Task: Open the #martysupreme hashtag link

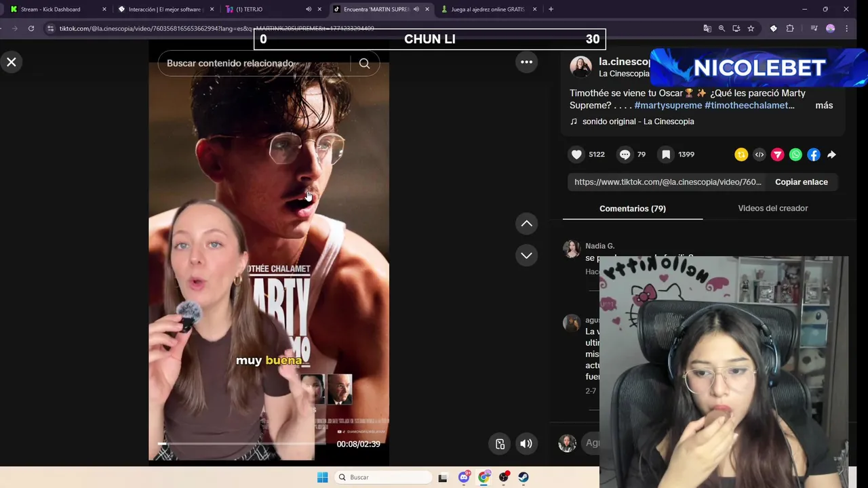Action: (x=668, y=105)
